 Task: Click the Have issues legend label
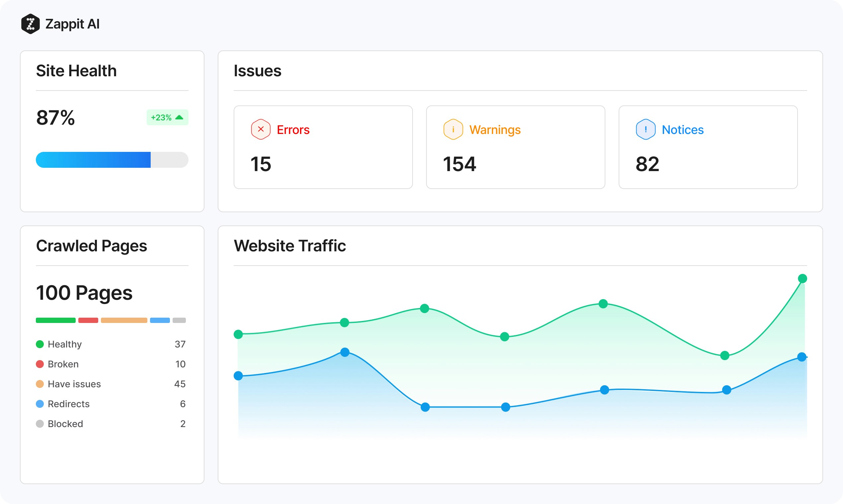(74, 384)
